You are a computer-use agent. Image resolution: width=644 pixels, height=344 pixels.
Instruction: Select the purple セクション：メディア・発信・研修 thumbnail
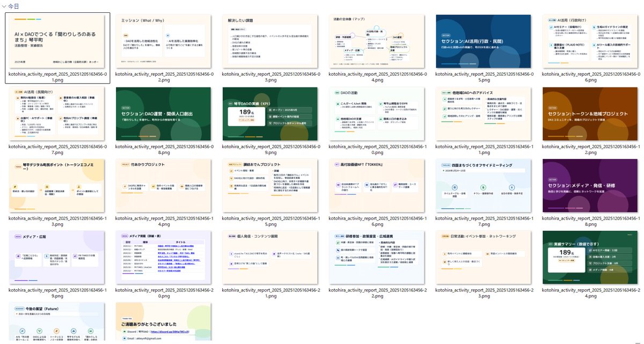pos(590,186)
